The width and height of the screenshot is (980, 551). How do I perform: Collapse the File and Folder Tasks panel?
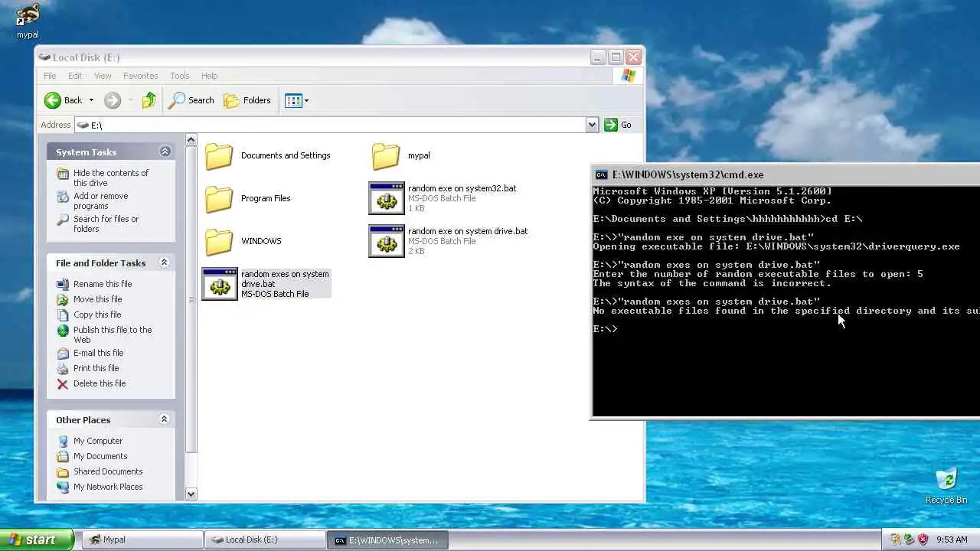point(164,262)
